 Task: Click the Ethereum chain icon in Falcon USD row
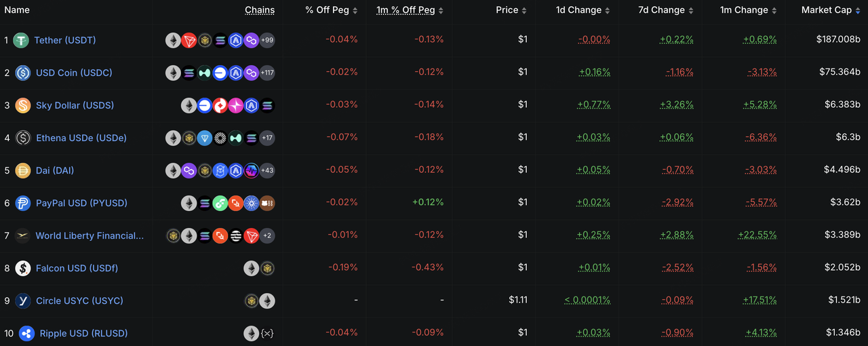251,268
